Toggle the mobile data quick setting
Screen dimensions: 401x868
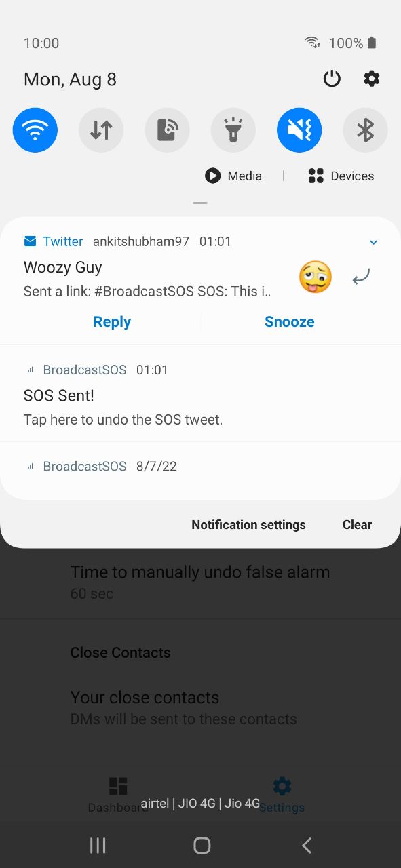point(101,130)
